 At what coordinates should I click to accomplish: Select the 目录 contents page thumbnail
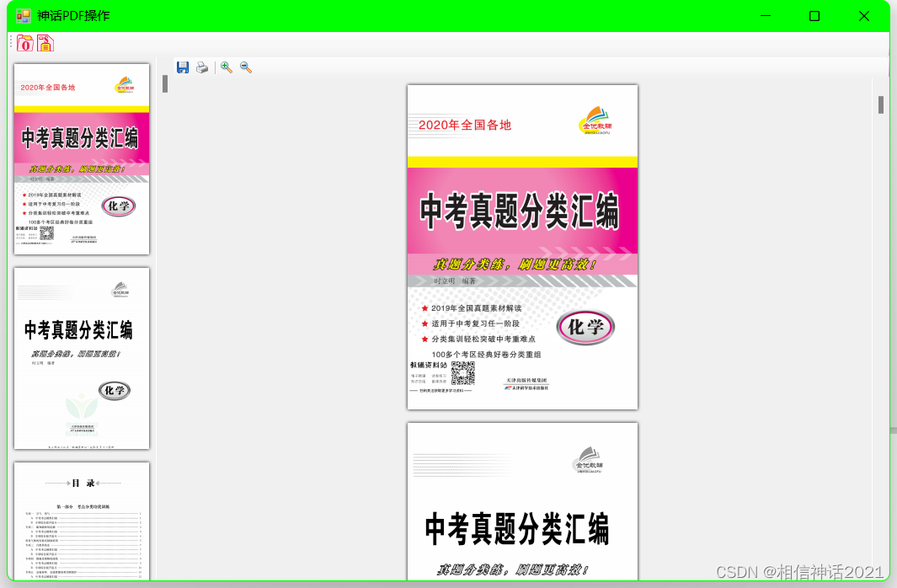pos(81,527)
